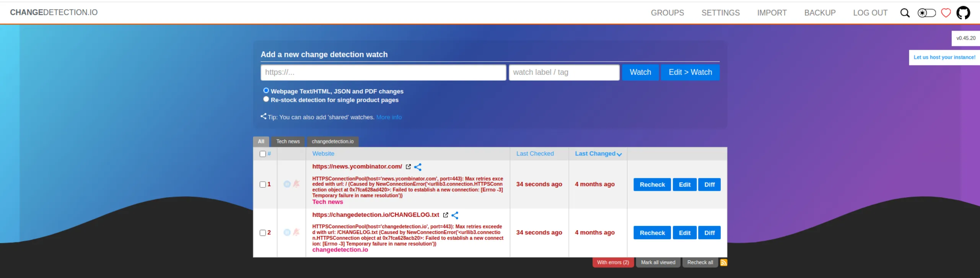Open external link icon for news.ycombinator.com
980x278 pixels.
pos(408,167)
